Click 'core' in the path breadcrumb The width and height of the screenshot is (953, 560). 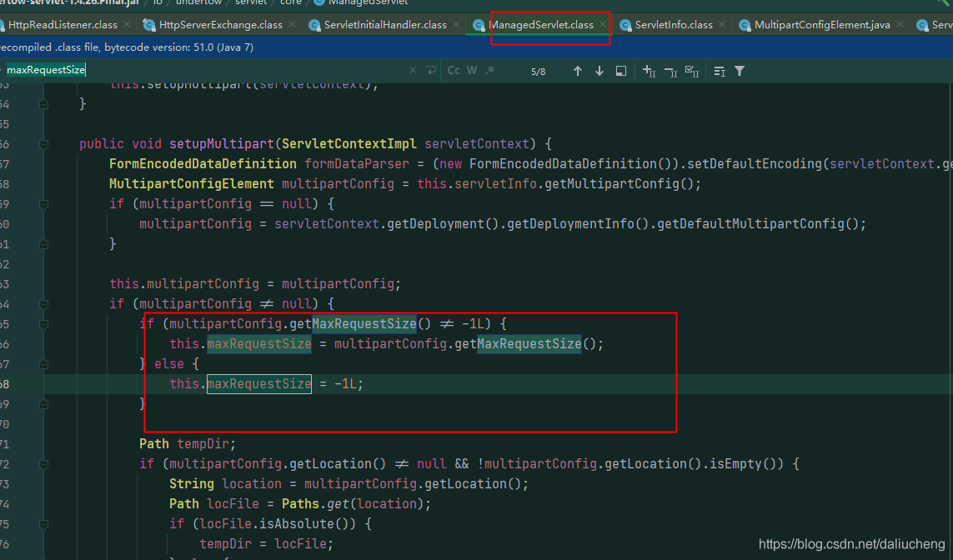pyautogui.click(x=291, y=3)
